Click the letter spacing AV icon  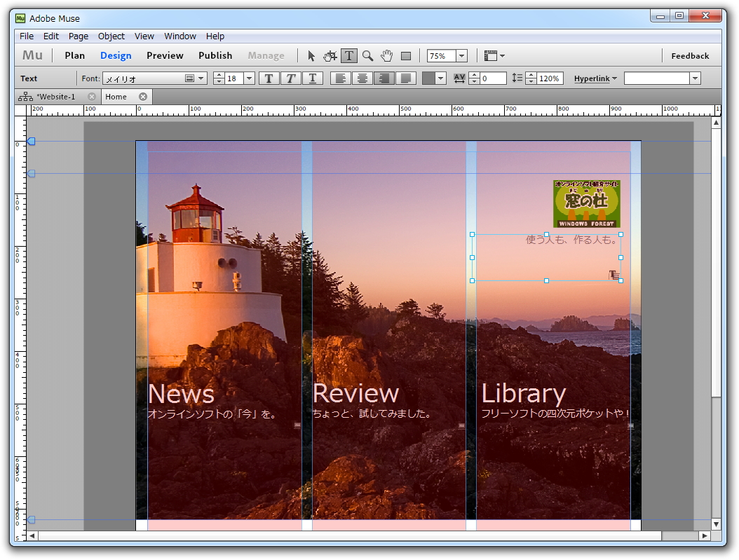pyautogui.click(x=459, y=78)
